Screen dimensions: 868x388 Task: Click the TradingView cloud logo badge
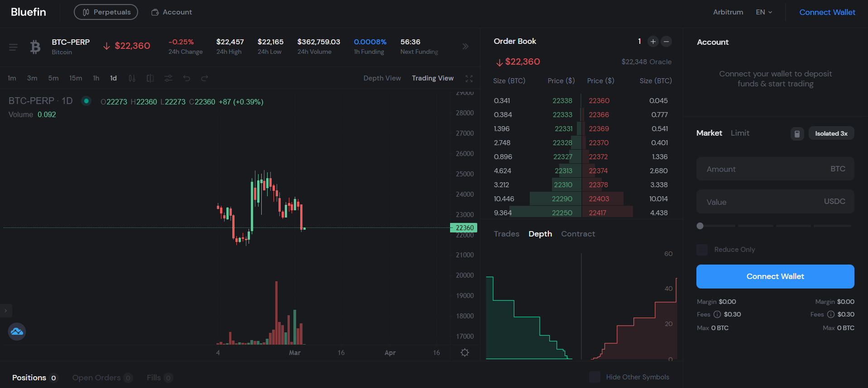[x=17, y=331]
